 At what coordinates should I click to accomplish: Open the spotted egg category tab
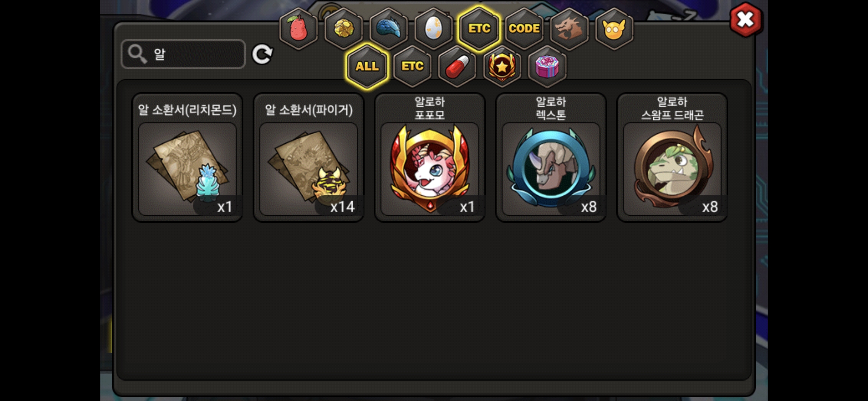[434, 29]
